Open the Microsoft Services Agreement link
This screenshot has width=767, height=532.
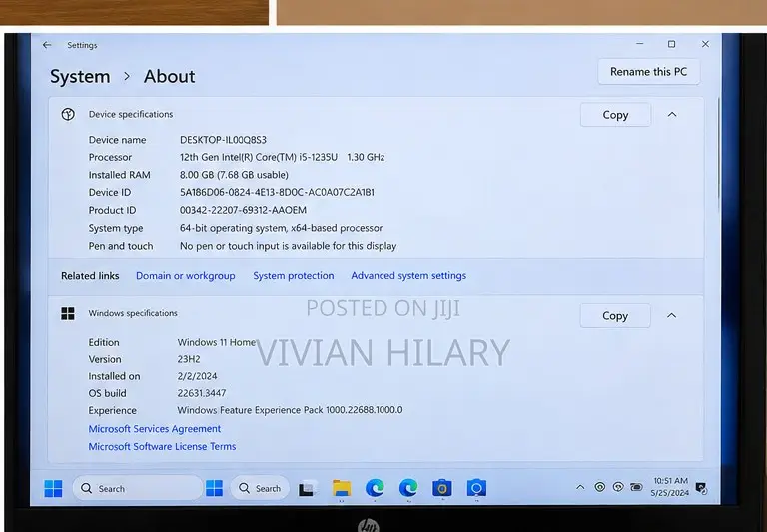pos(155,429)
